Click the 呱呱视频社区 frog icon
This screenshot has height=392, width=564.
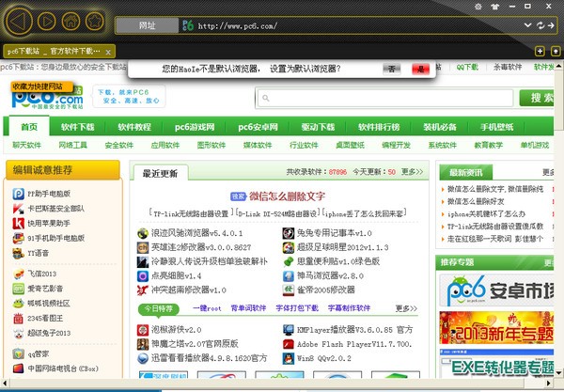click(x=19, y=304)
